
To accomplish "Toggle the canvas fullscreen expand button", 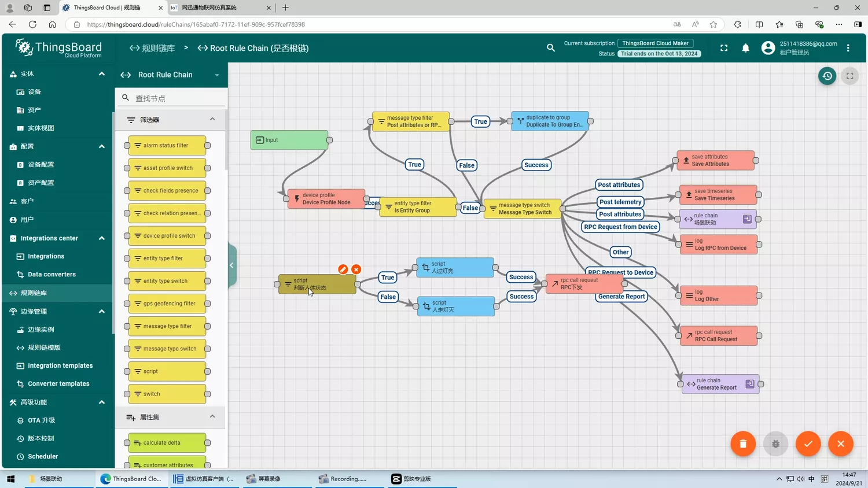I will point(849,76).
